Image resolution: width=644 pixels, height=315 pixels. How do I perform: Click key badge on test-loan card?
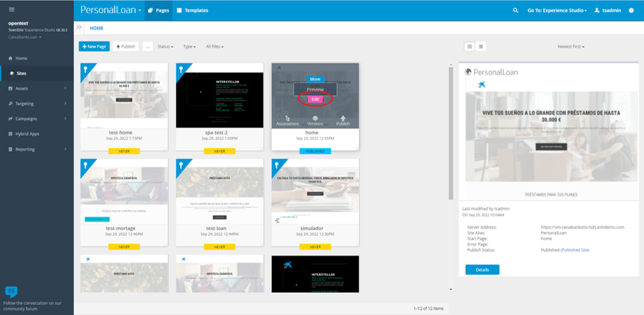click(x=182, y=165)
